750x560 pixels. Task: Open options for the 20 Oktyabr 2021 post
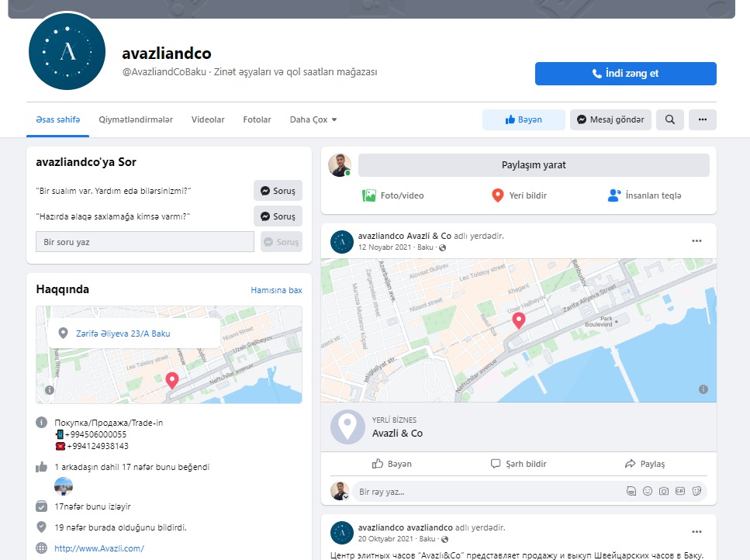click(x=696, y=532)
